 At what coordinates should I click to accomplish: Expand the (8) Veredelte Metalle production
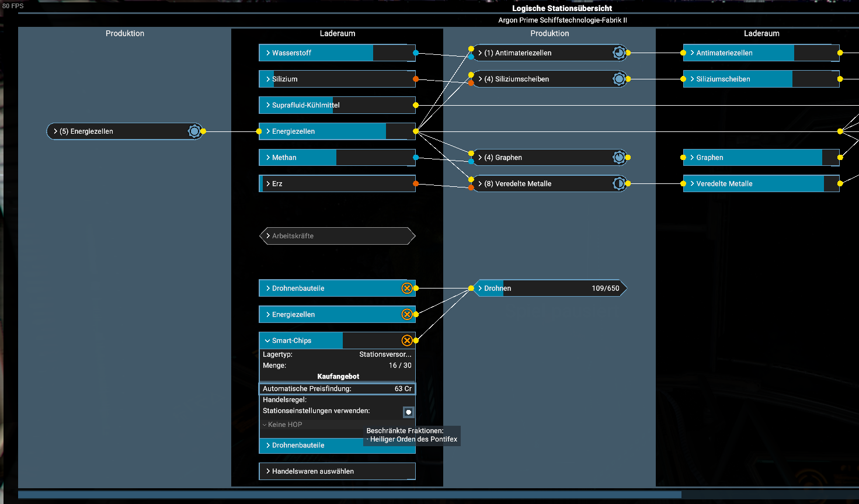tap(549, 183)
